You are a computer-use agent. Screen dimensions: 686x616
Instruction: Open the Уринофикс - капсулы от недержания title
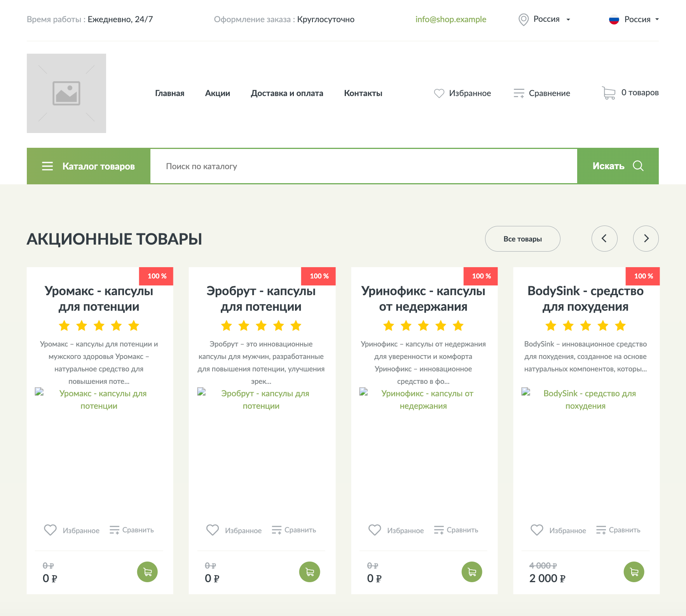click(423, 299)
